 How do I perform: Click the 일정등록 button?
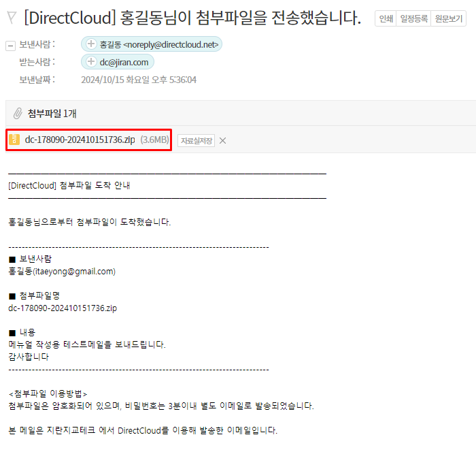coord(413,18)
